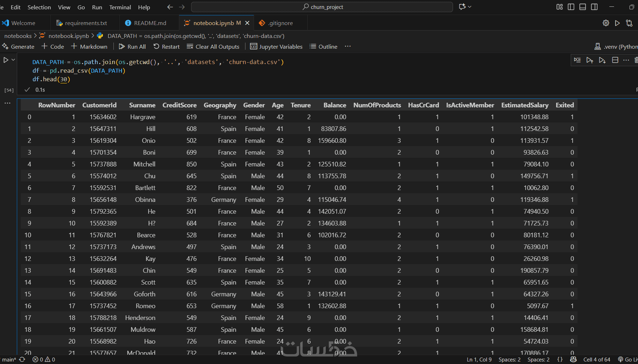
Task: Expand the Copilot chat dropdown
Action: click(x=469, y=7)
